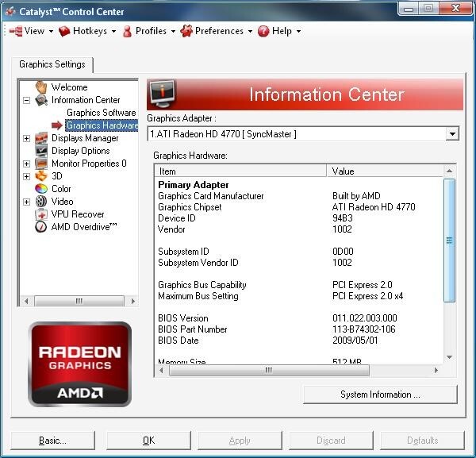Screen dimensions: 476x458
Task: Click the Apply button
Action: point(240,441)
